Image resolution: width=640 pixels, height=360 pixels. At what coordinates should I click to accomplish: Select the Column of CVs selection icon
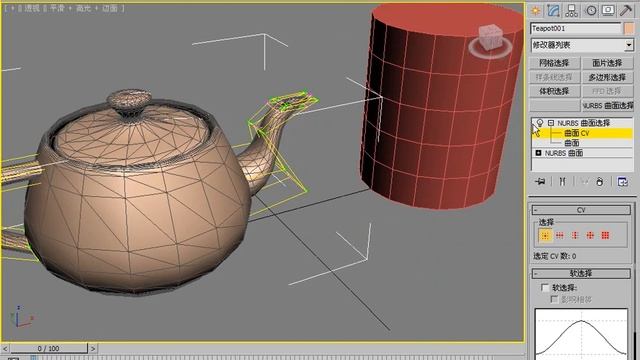(x=575, y=236)
